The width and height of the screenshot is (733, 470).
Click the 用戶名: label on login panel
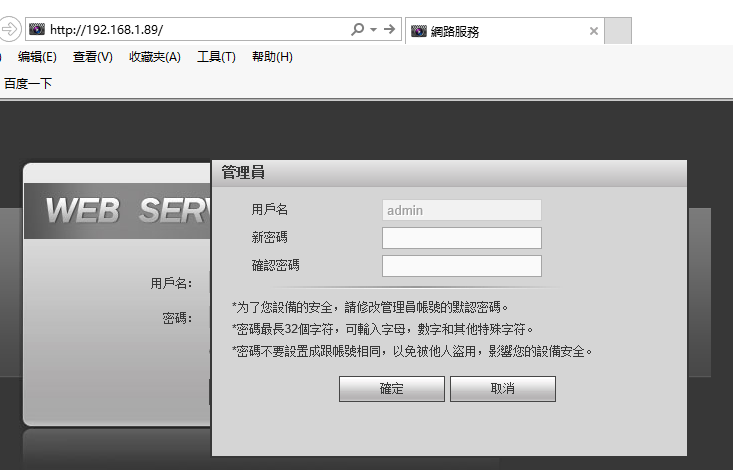click(x=171, y=283)
